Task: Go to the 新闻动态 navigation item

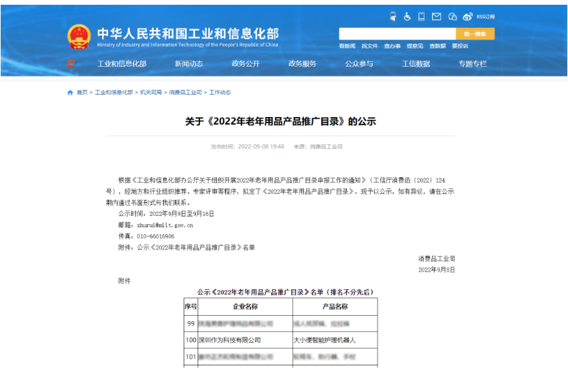Action: point(188,64)
